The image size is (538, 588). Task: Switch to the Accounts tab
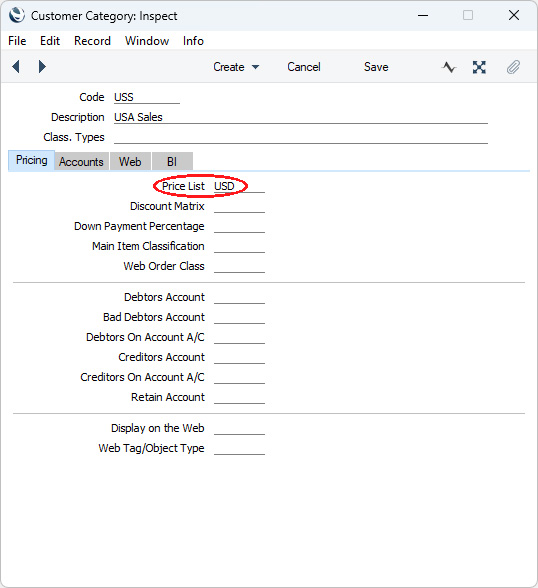[x=81, y=162]
